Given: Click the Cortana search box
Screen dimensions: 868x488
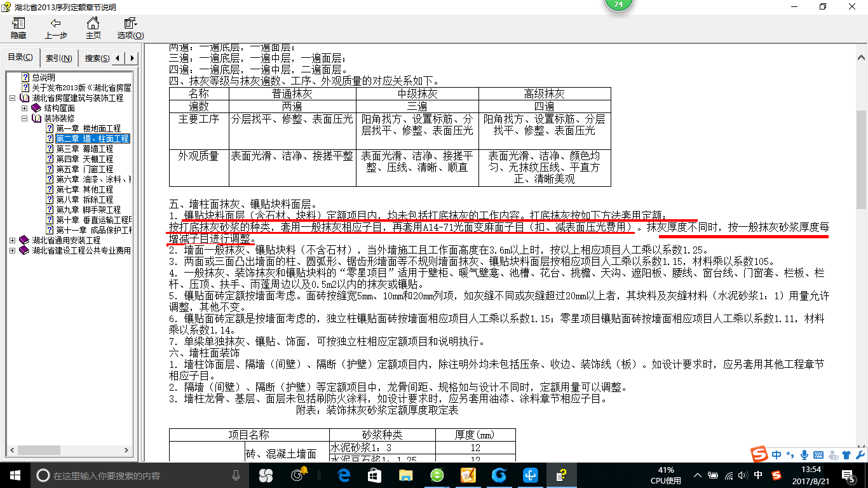Looking at the screenshot, I should 139,475.
